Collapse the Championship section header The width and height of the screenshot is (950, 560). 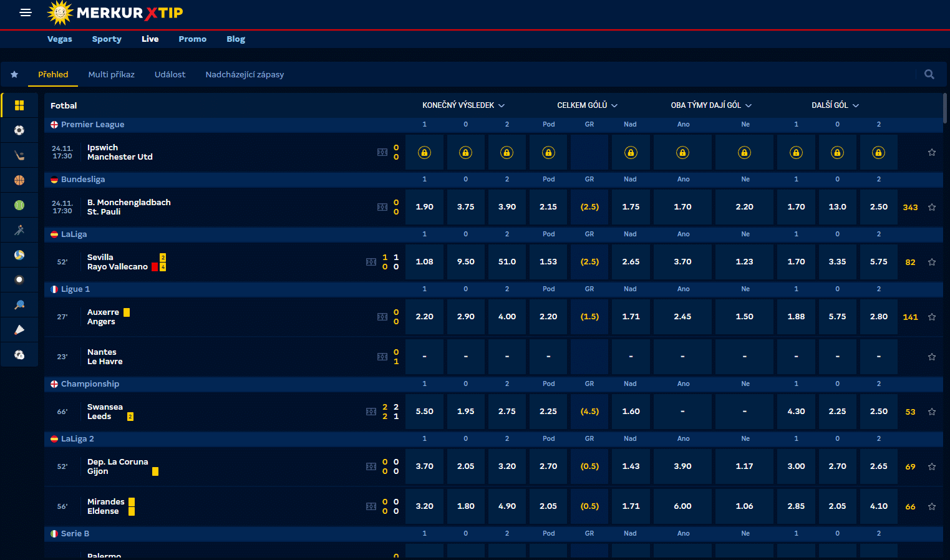(493, 384)
